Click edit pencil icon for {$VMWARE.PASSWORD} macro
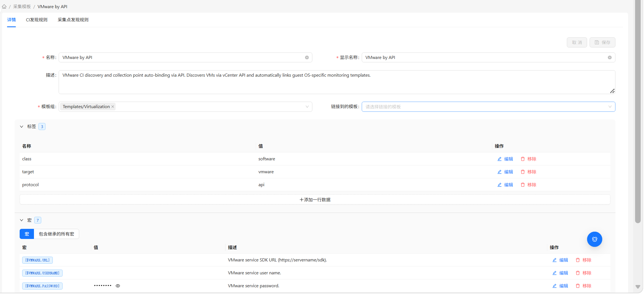 (x=554, y=286)
